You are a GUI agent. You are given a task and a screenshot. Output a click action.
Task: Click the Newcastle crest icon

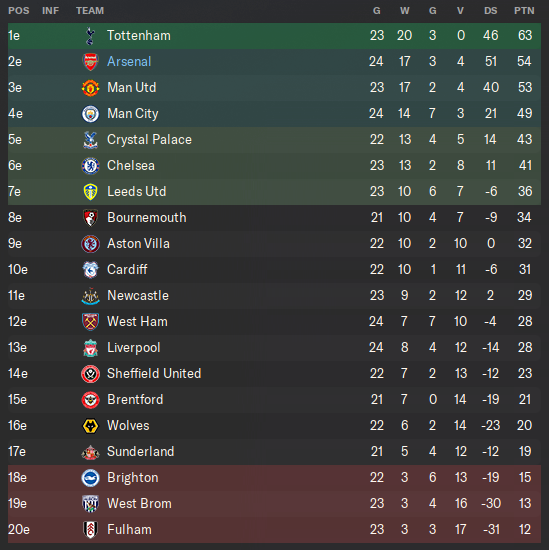tap(91, 296)
